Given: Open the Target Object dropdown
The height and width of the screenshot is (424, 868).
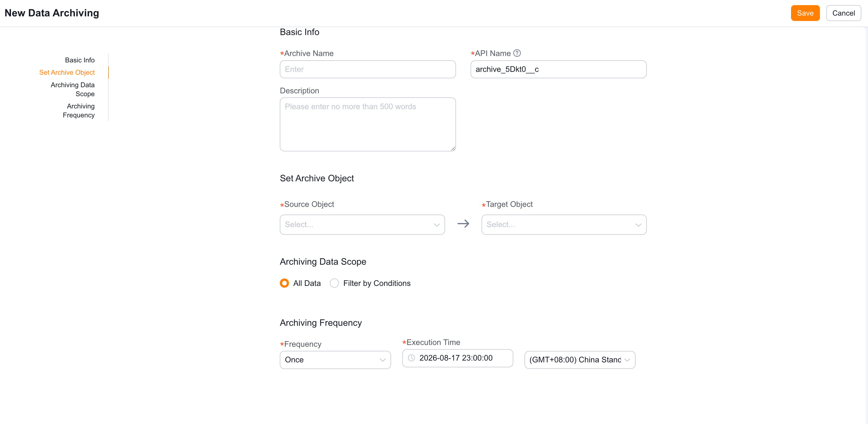Looking at the screenshot, I should tap(564, 225).
